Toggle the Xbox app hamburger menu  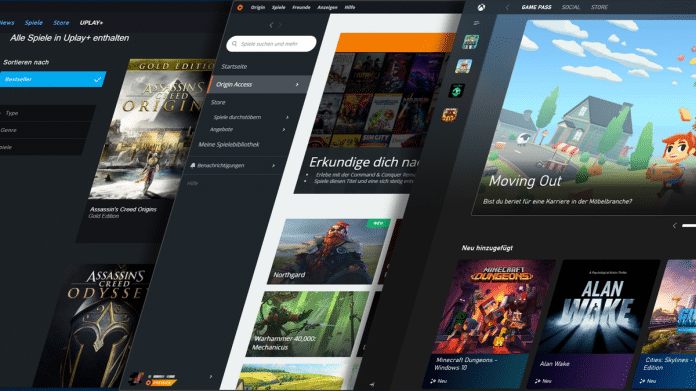coord(476,23)
